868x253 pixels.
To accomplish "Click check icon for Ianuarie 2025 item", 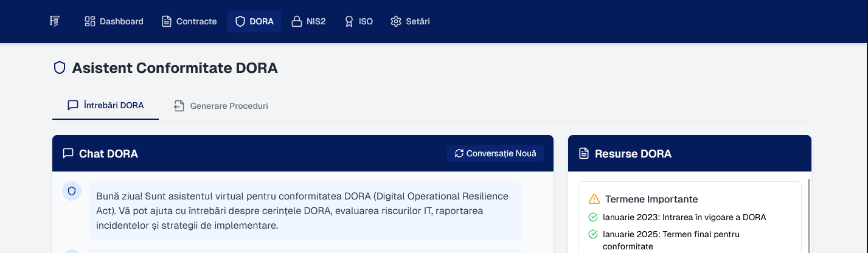I will 593,234.
